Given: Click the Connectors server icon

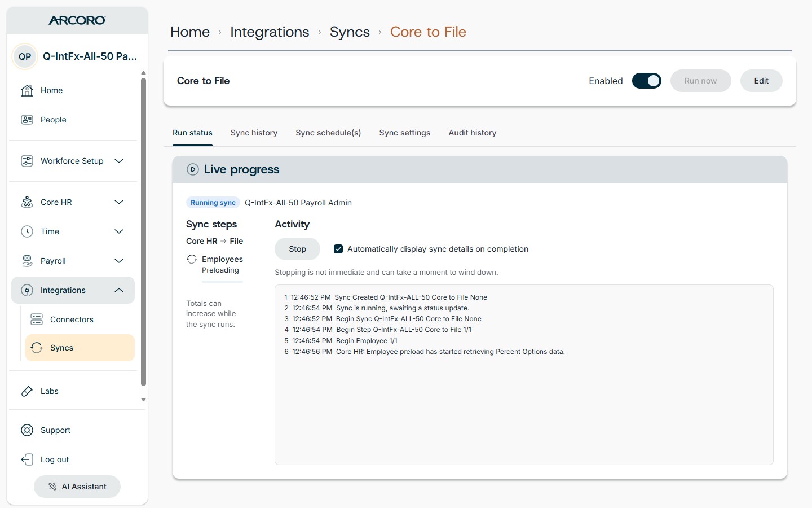Looking at the screenshot, I should [x=37, y=319].
